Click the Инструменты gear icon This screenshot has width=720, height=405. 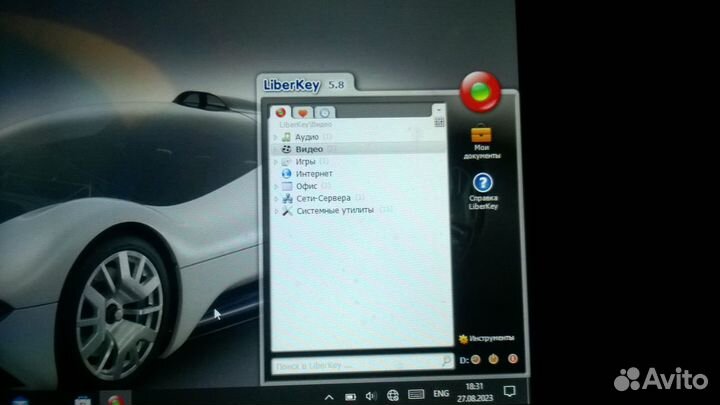463,338
